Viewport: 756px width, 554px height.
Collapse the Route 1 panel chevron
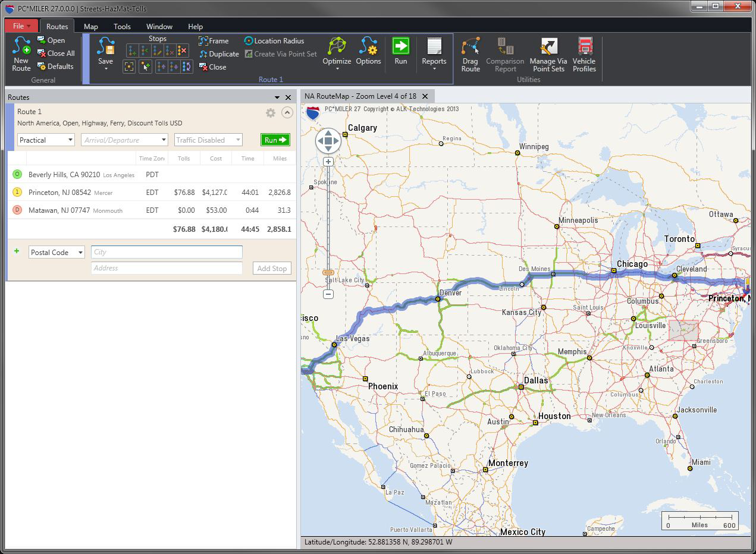point(287,113)
